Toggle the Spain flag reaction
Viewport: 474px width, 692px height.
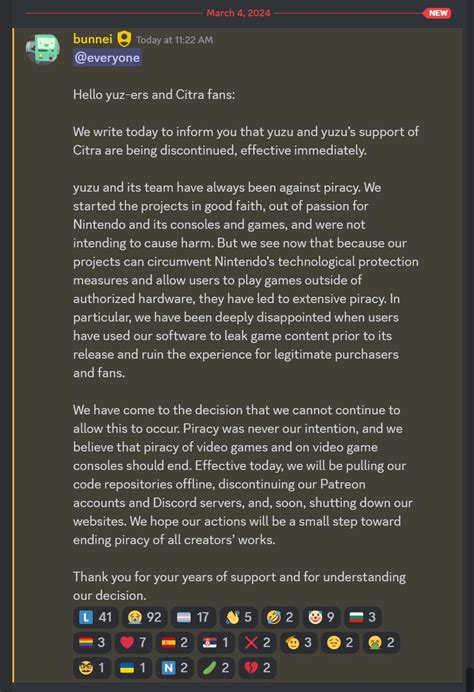click(x=175, y=642)
